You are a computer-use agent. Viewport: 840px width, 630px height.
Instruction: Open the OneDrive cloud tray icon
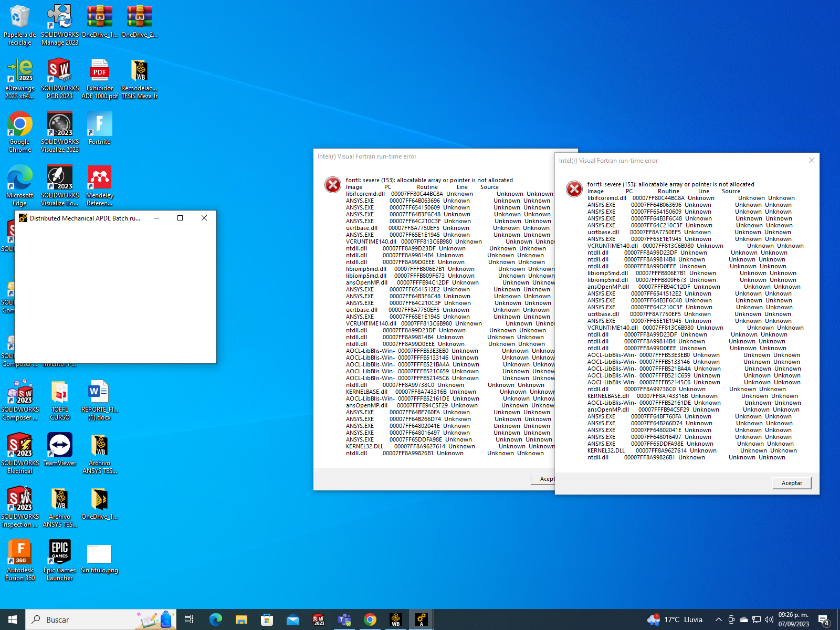click(x=744, y=619)
